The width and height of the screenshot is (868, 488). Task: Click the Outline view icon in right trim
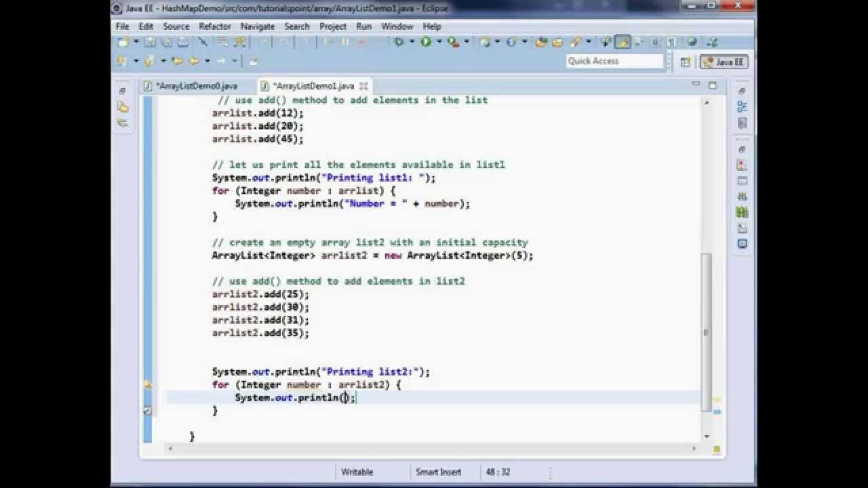(742, 106)
